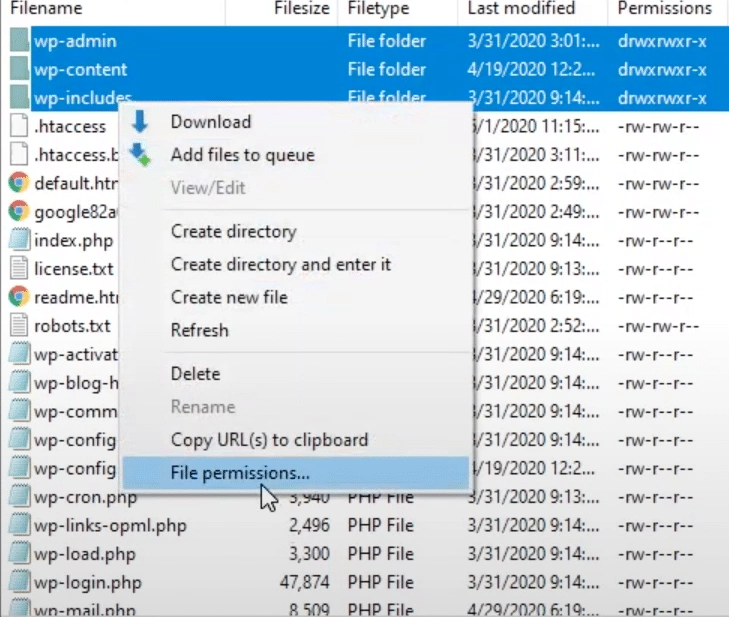This screenshot has height=617, width=729.
Task: Click the license.txt document icon
Action: tap(19, 268)
